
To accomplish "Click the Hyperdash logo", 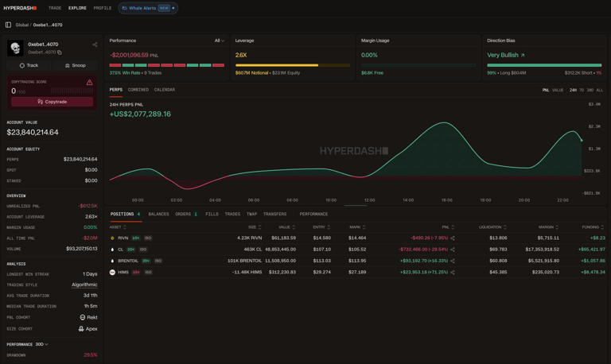I will tap(20, 8).
